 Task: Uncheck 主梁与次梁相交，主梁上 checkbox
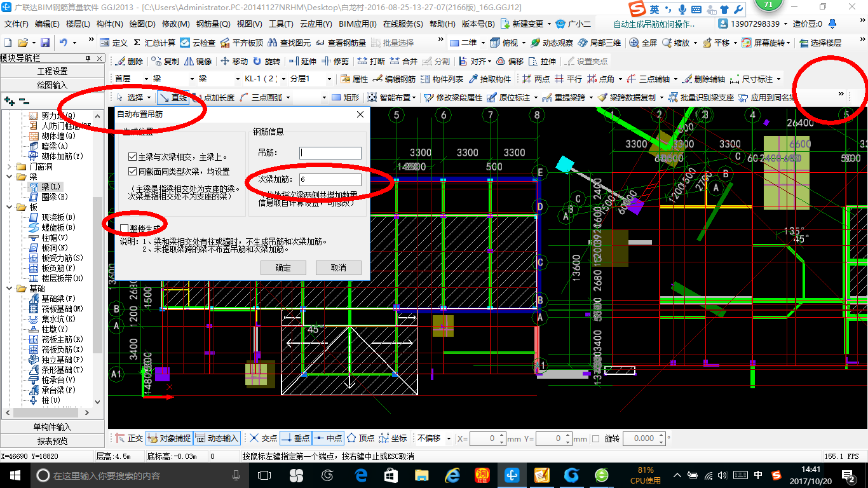point(132,156)
